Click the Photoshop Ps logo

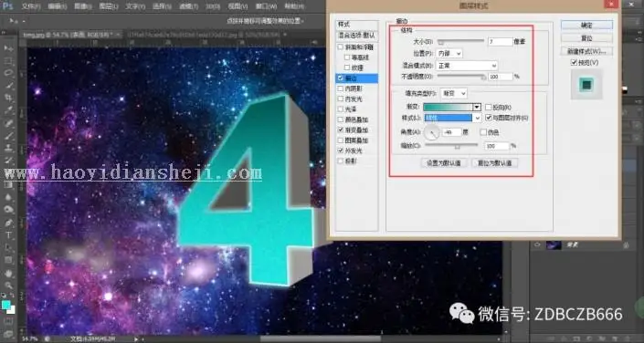8,5
